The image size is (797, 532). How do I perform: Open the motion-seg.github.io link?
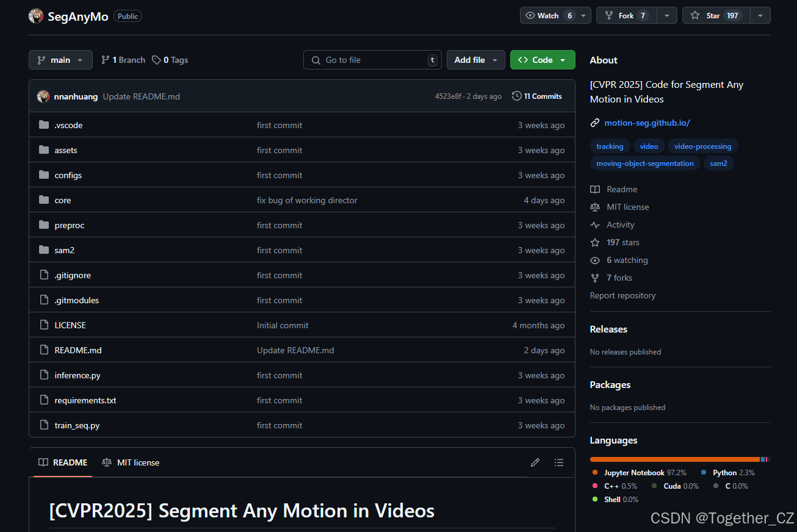pos(647,123)
